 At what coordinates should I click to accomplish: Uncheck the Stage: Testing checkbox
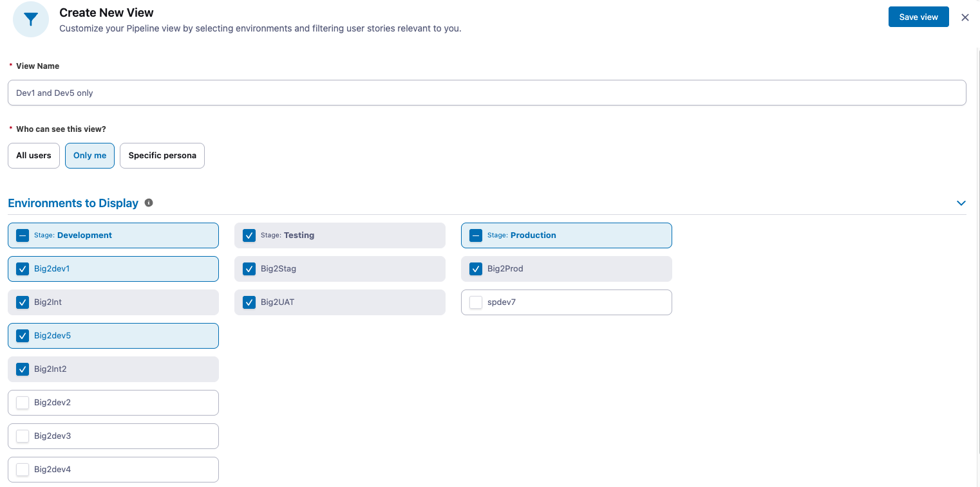pos(249,235)
